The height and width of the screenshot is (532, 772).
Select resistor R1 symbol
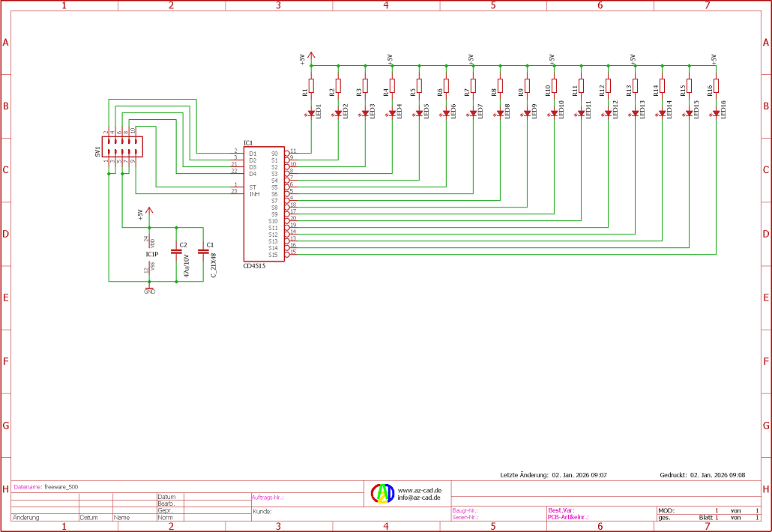tap(312, 85)
